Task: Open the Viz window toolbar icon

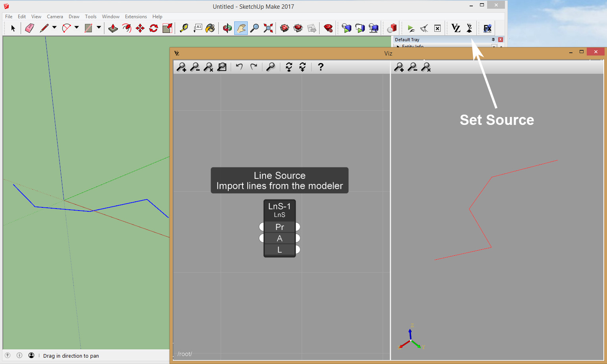Action: 456,28
